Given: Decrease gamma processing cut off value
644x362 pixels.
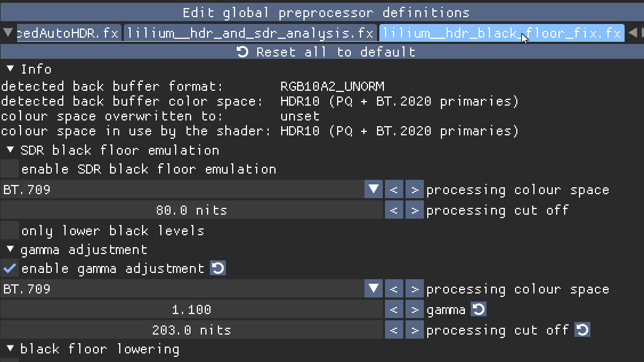Looking at the screenshot, I should 394,330.
